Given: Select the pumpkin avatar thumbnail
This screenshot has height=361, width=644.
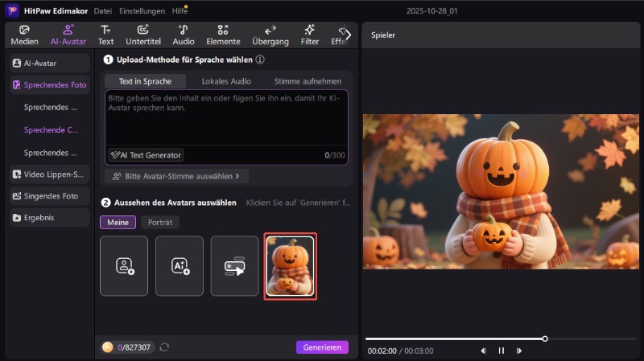Looking at the screenshot, I should pos(290,266).
